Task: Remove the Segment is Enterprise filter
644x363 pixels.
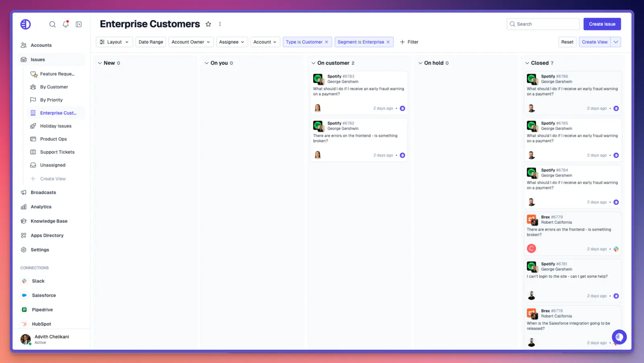Action: coord(388,42)
